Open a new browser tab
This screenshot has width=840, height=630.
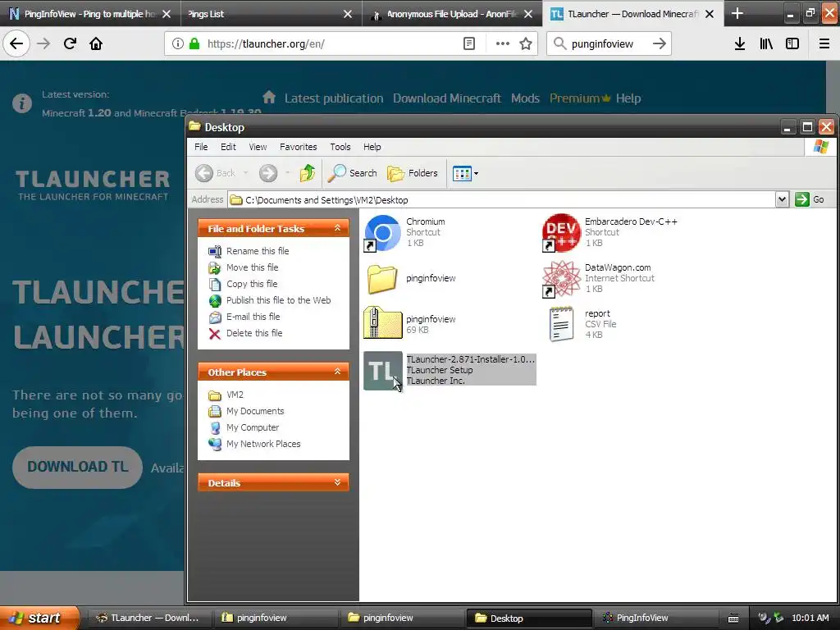[737, 13]
